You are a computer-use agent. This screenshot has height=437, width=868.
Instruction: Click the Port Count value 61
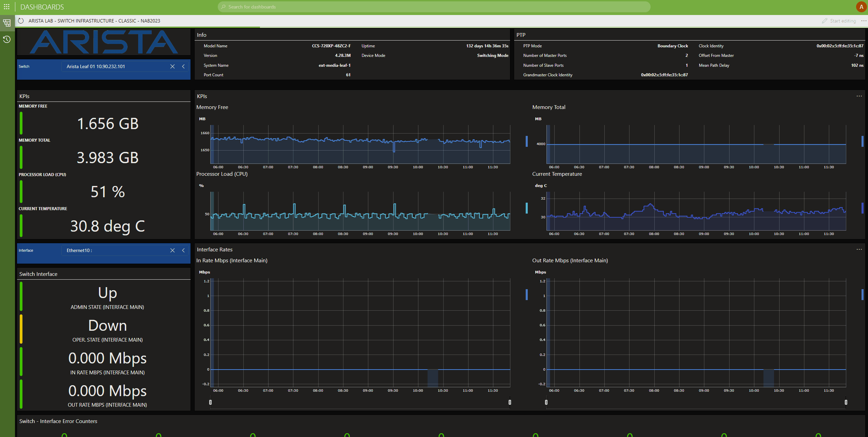[x=348, y=75]
